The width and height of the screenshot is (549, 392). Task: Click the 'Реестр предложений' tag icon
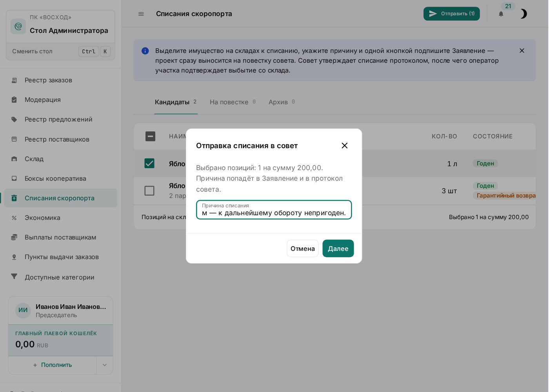click(14, 119)
